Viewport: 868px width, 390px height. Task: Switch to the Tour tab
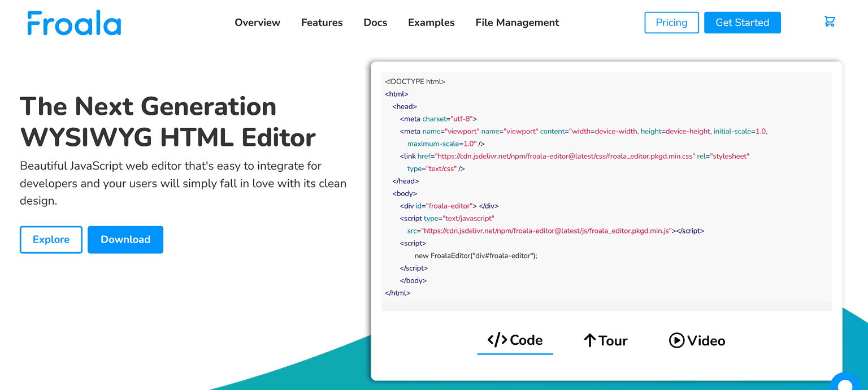coord(605,341)
